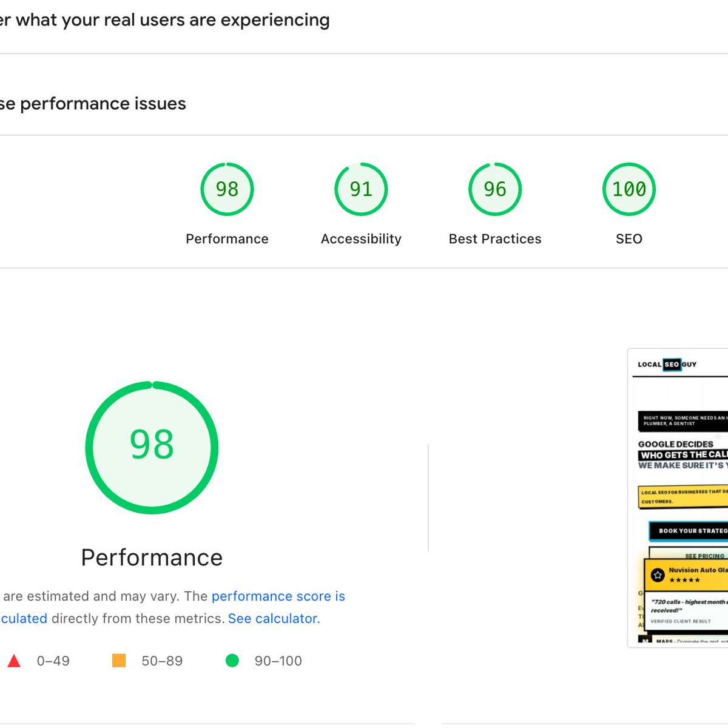
Task: Click the '90–100' legend text
Action: (278, 661)
